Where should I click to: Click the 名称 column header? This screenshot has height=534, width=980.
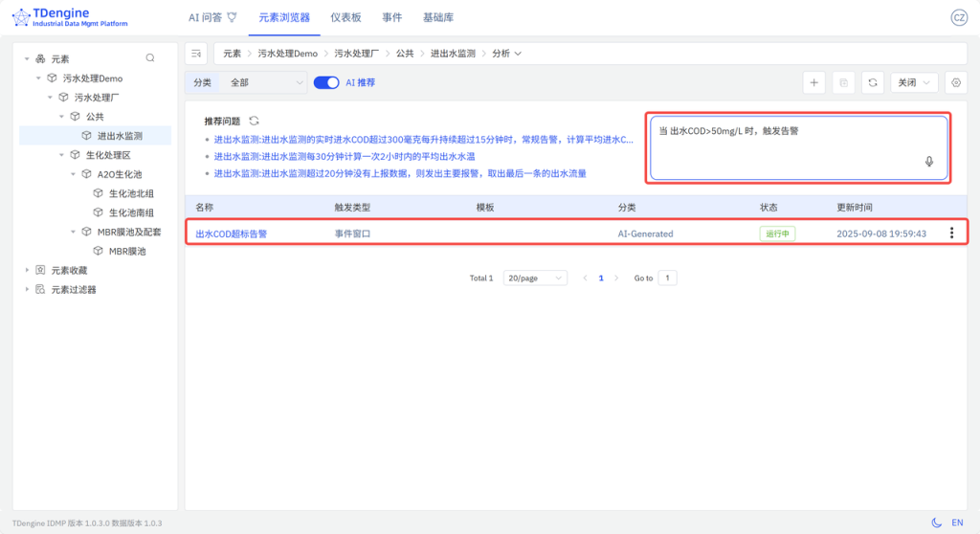tap(205, 208)
